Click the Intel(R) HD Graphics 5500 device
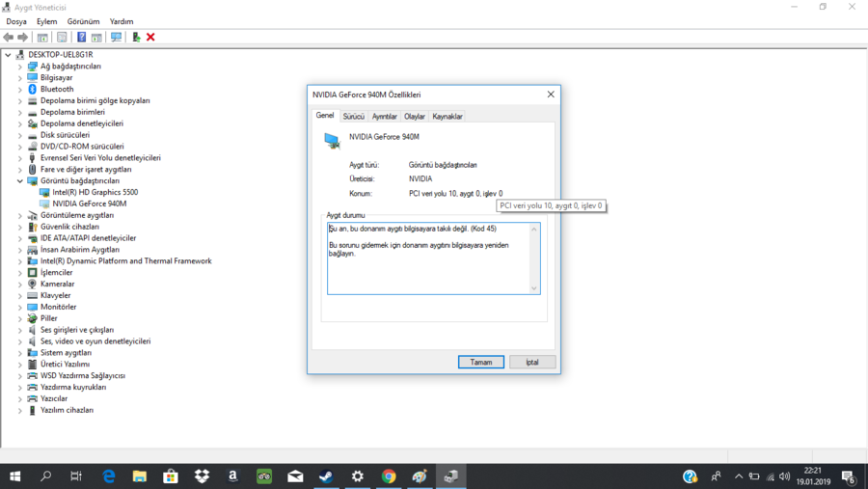868x489 pixels. click(95, 192)
